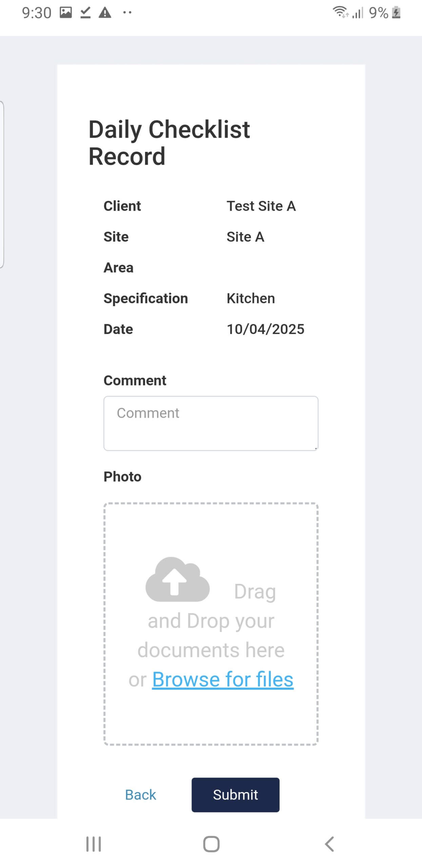This screenshot has height=868, width=422.
Task: Tap the 9% battery percentage
Action: (379, 13)
